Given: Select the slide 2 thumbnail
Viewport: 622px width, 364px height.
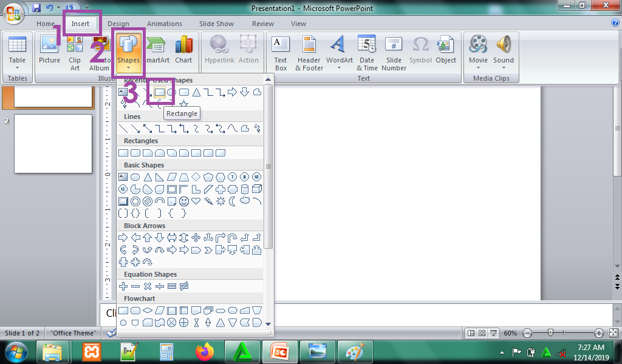Looking at the screenshot, I should (53, 135).
